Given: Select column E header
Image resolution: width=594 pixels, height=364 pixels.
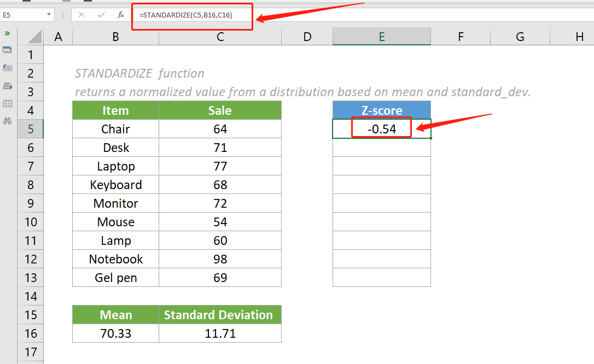Looking at the screenshot, I should point(381,37).
